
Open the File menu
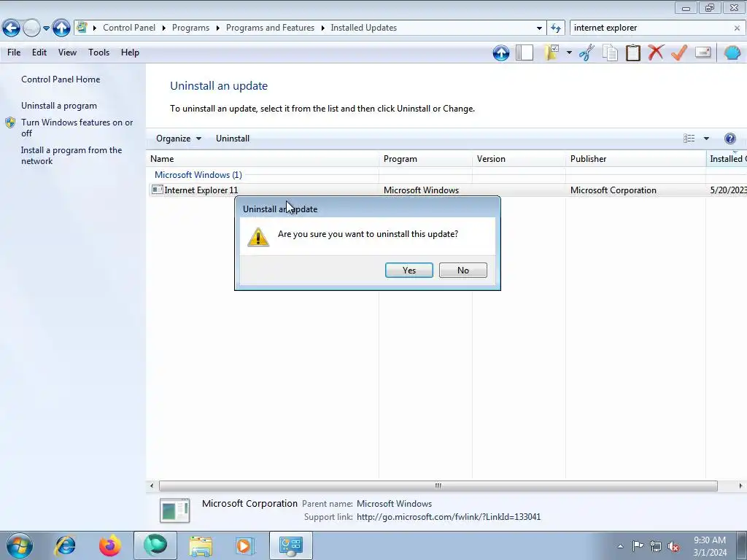[x=14, y=52]
